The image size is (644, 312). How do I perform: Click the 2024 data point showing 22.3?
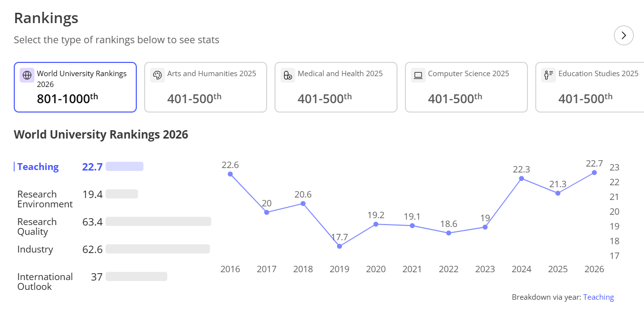(521, 178)
